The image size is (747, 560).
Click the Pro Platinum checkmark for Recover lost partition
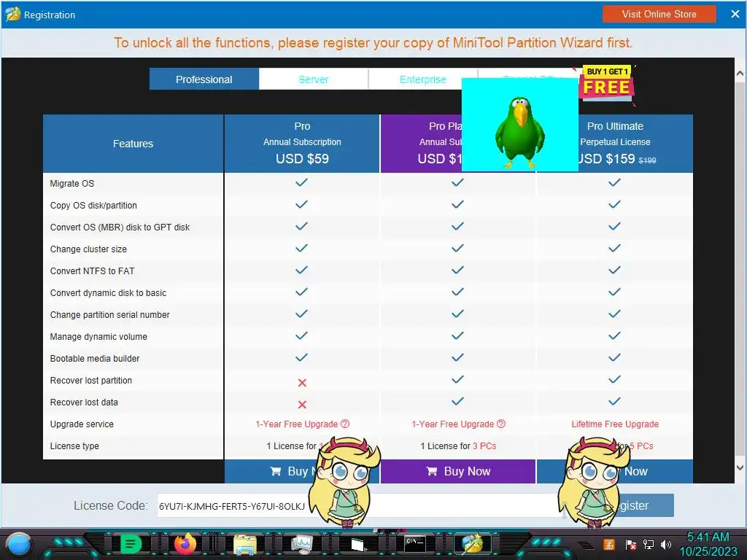tap(458, 379)
